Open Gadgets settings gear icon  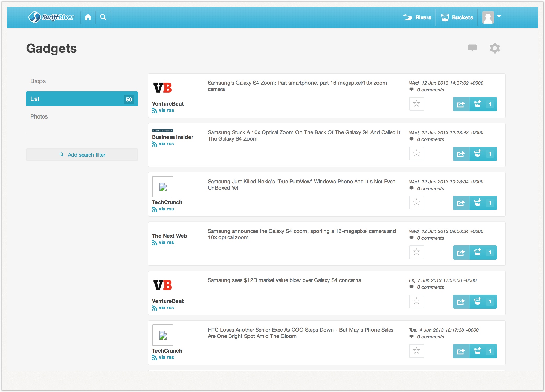tap(494, 48)
